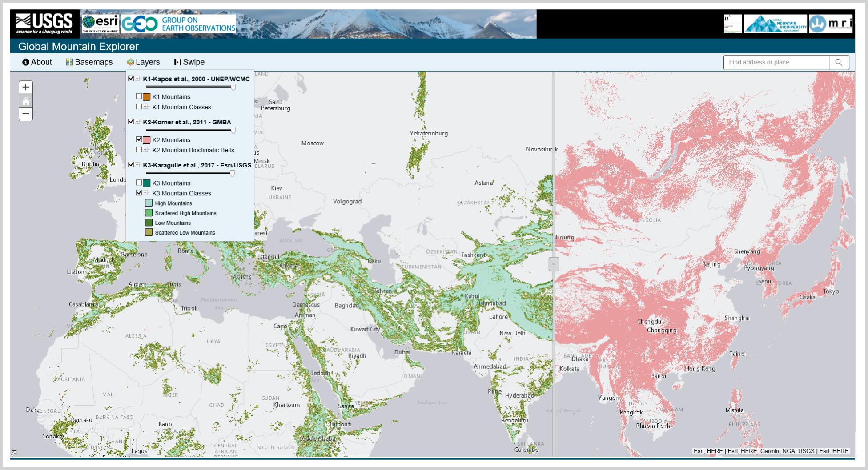This screenshot has height=470, width=868.
Task: Toggle the Swipe tool
Action: point(189,62)
